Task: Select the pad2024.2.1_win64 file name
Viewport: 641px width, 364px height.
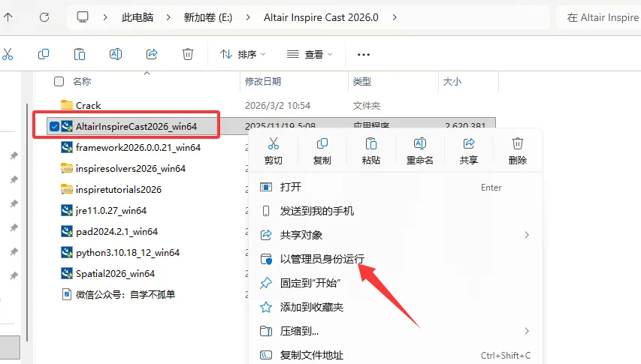Action: coord(117,231)
